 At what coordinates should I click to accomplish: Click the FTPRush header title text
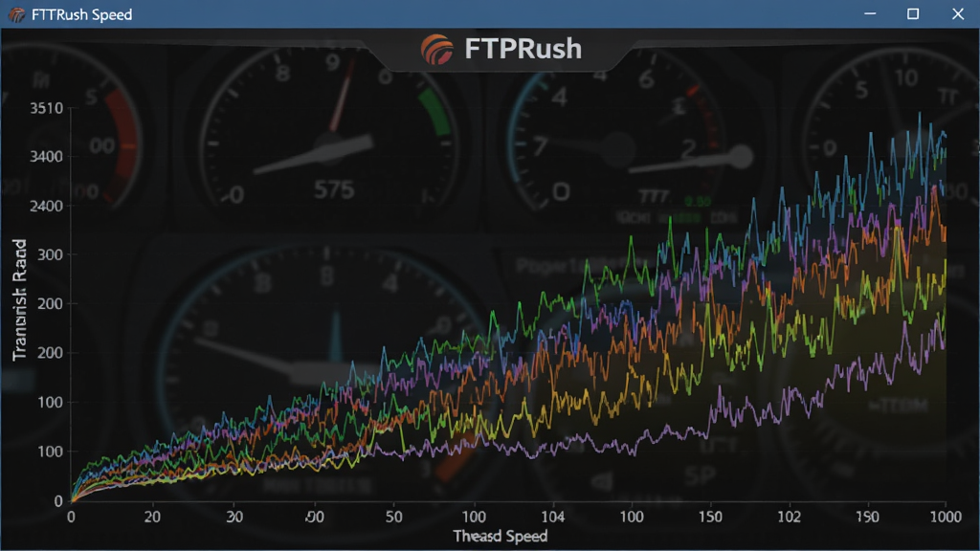point(523,49)
